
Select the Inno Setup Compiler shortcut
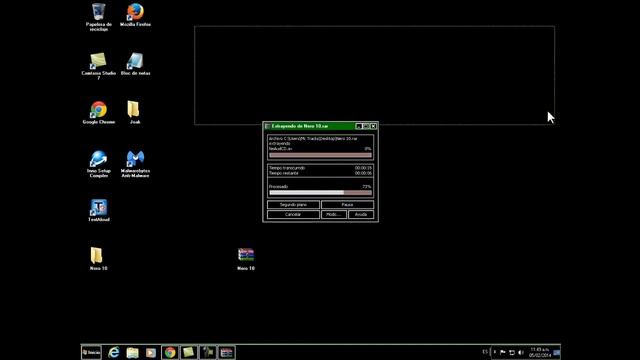98,163
